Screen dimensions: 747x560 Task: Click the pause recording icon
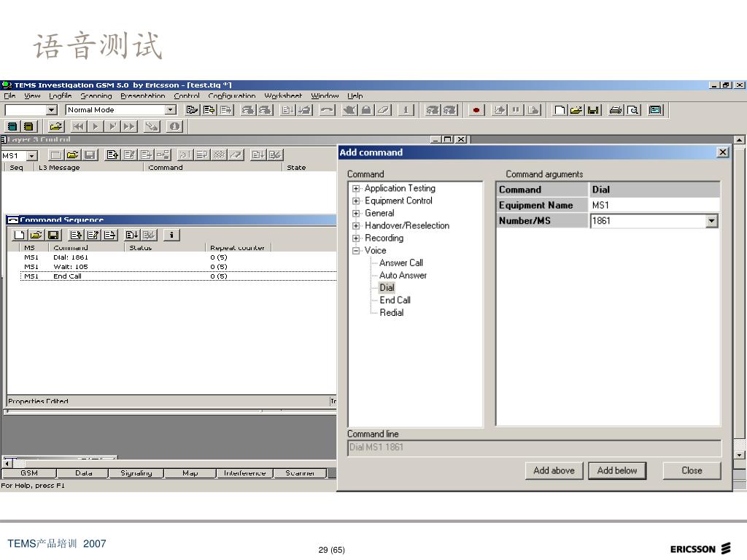point(516,110)
